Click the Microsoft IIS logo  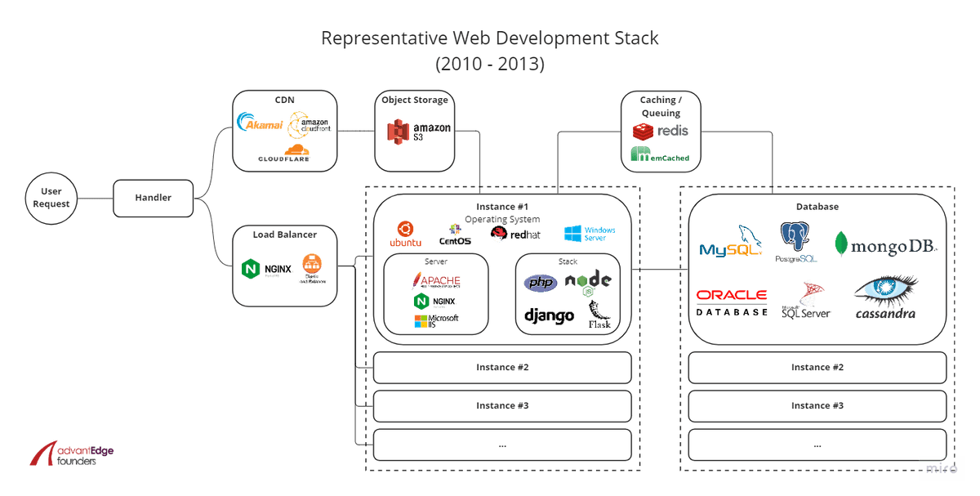(x=436, y=321)
